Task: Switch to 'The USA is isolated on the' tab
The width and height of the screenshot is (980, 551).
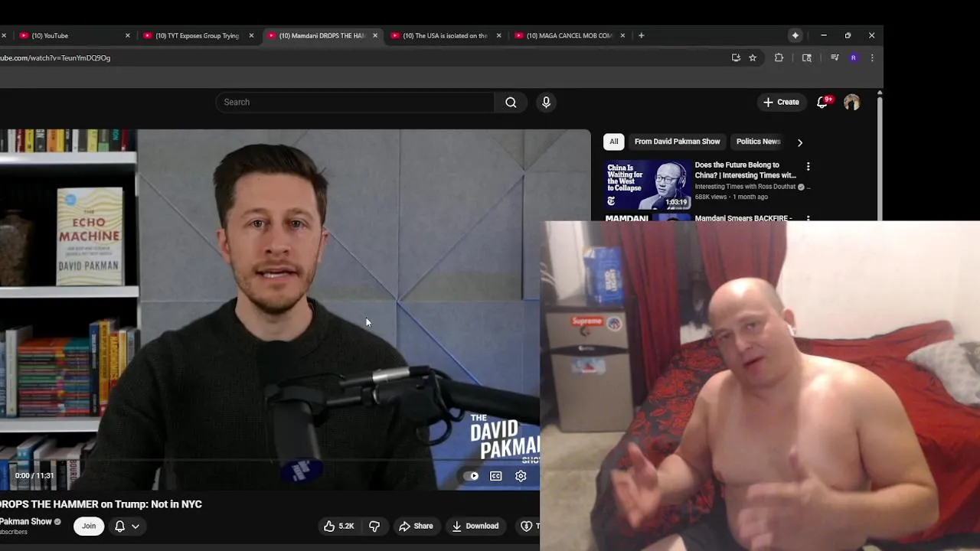Action: [445, 35]
